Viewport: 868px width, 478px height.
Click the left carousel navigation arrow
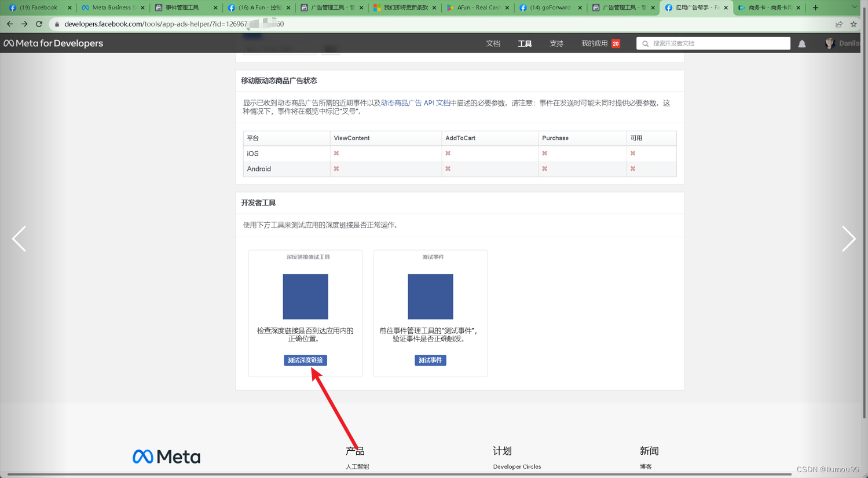19,239
